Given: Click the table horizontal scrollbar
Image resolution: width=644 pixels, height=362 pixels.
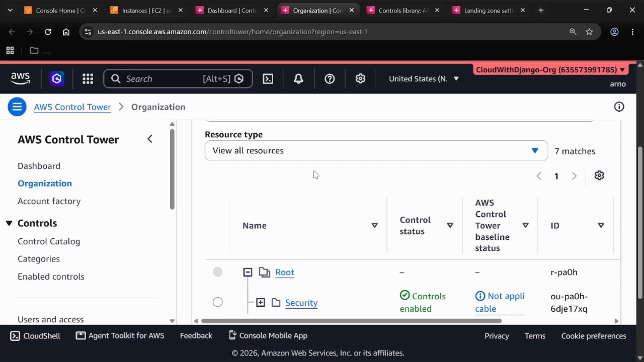Looking at the screenshot, I should tap(351, 321).
